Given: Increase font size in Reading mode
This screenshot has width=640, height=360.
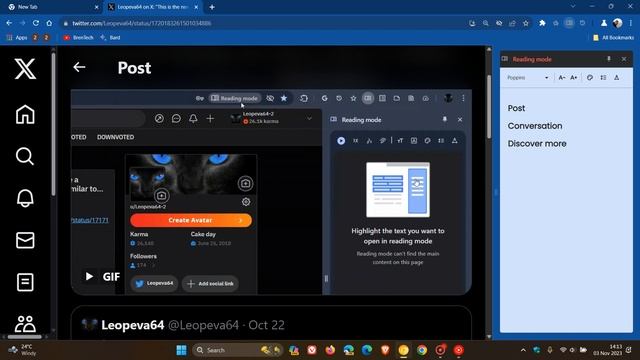Looking at the screenshot, I should (x=574, y=78).
